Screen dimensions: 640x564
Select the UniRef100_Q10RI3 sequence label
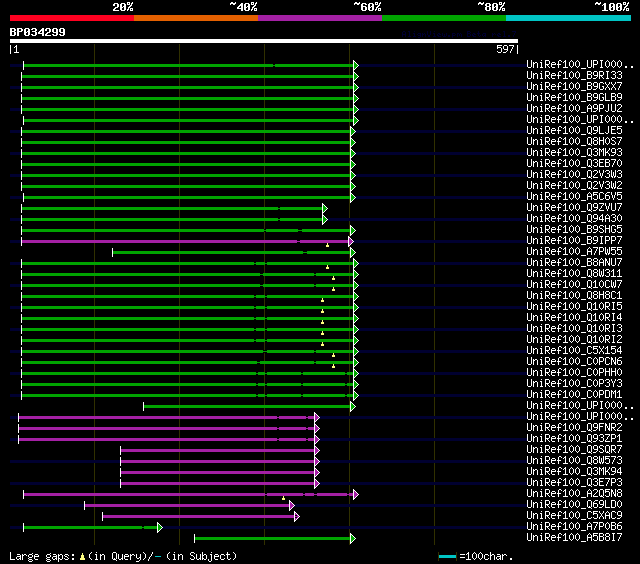[575, 329]
